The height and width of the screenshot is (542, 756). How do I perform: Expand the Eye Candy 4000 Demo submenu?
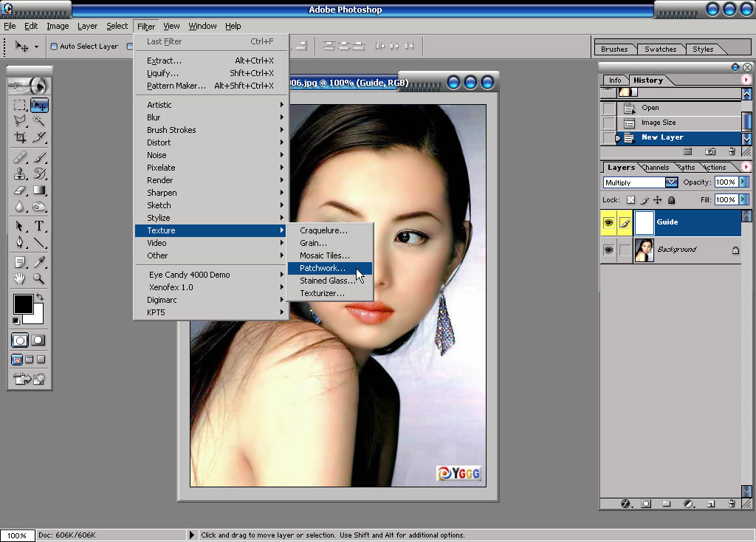(212, 275)
